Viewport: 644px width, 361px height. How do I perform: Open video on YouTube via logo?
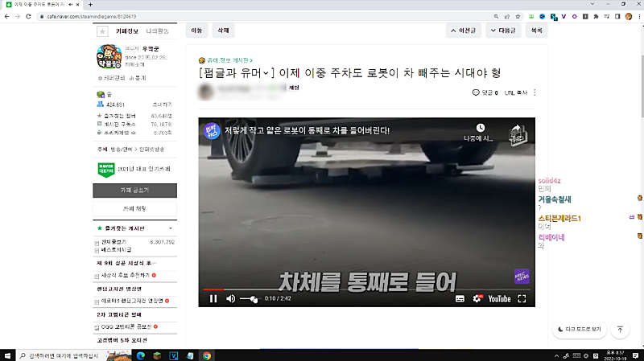click(499, 298)
